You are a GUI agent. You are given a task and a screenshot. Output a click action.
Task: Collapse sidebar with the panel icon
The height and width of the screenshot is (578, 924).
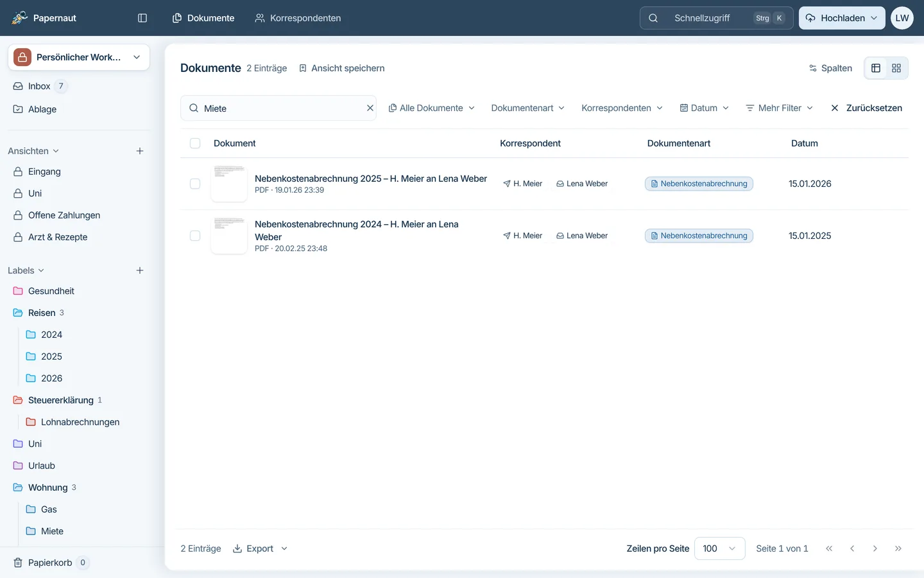142,18
